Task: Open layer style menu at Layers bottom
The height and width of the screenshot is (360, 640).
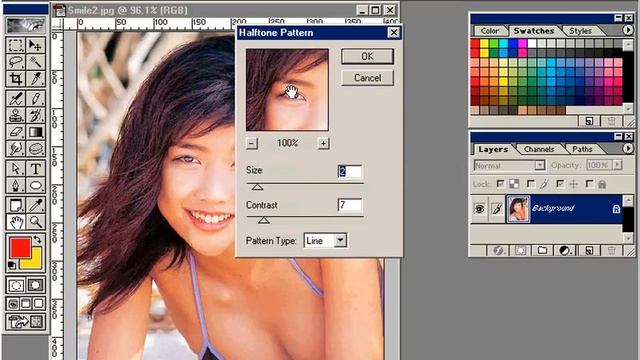Action: pyautogui.click(x=498, y=250)
